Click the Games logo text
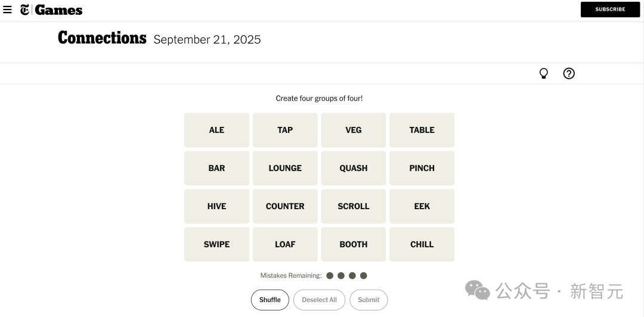Image resolution: width=644 pixels, height=317 pixels. click(58, 10)
